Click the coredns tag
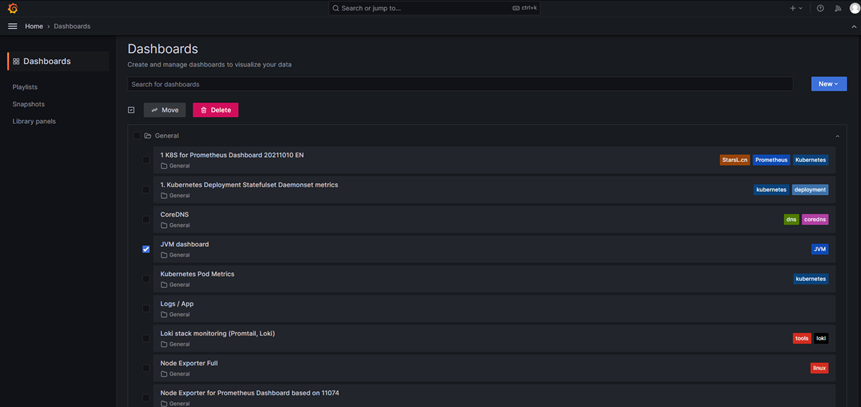This screenshot has width=861, height=407. (x=815, y=219)
